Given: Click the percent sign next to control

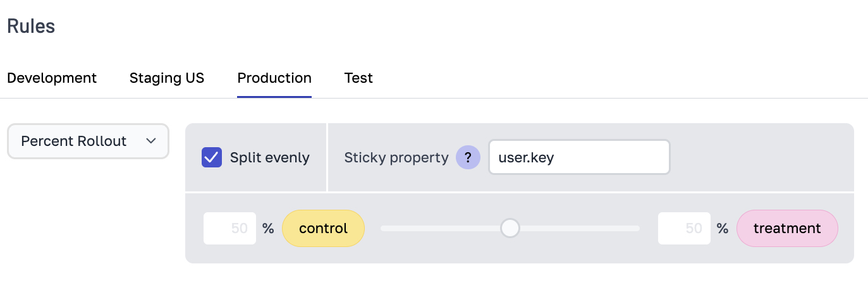Looking at the screenshot, I should (268, 228).
